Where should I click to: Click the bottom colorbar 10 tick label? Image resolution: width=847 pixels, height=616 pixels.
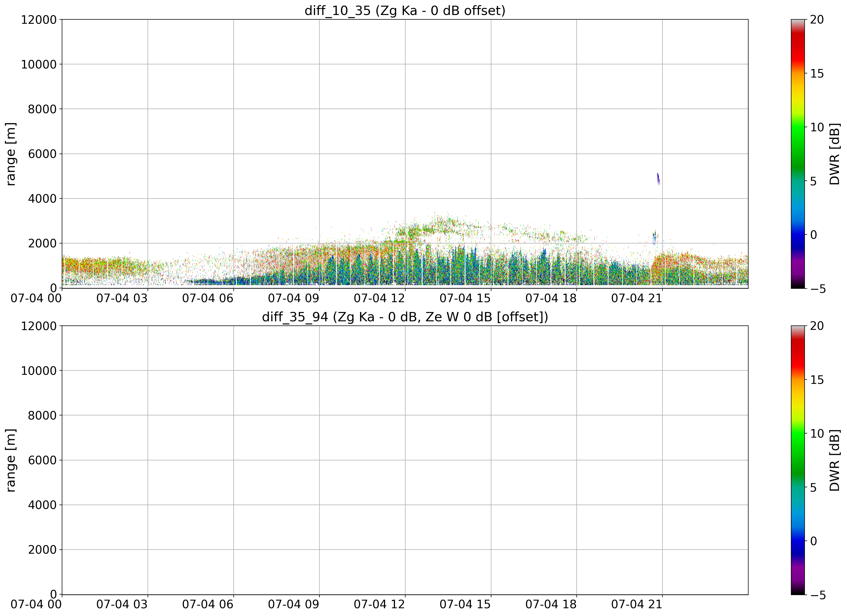(x=817, y=433)
